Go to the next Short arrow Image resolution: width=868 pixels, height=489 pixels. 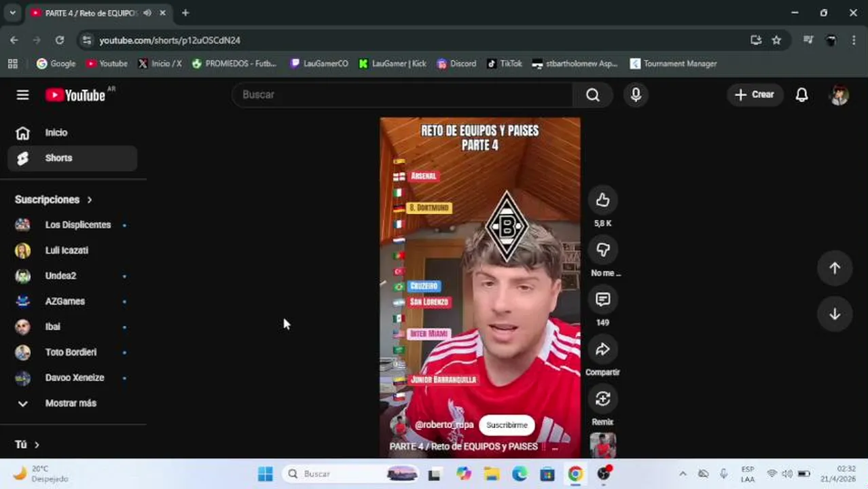click(x=835, y=314)
